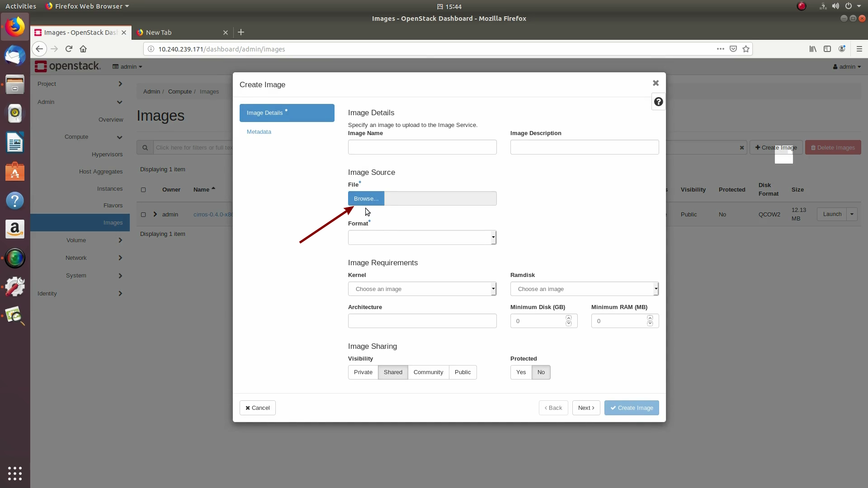Go to Firefox home page icon
The width and height of the screenshot is (868, 488).
pyautogui.click(x=83, y=49)
